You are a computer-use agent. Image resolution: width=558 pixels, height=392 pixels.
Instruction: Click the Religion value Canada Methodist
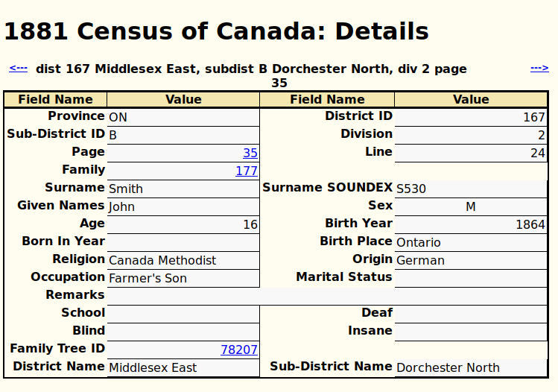point(162,260)
